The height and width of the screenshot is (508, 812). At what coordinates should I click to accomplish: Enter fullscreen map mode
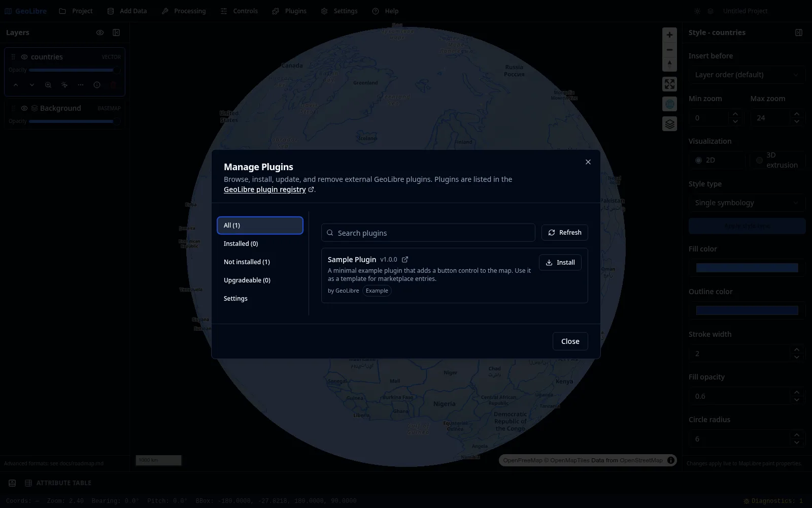[x=670, y=84]
